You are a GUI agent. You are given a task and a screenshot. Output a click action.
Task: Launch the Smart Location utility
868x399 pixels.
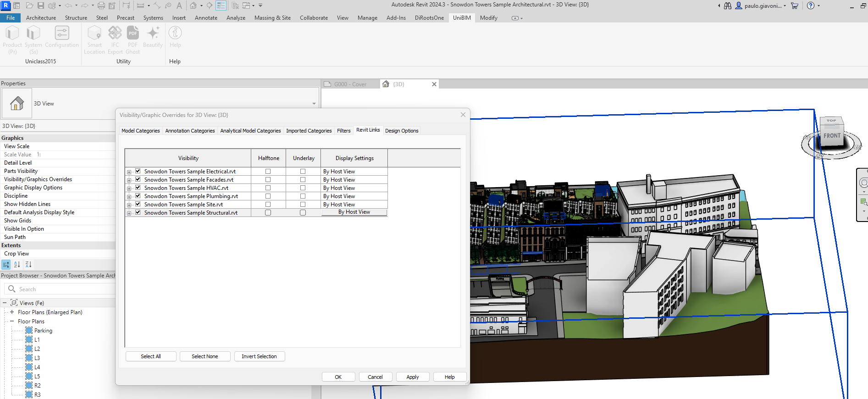click(94, 40)
